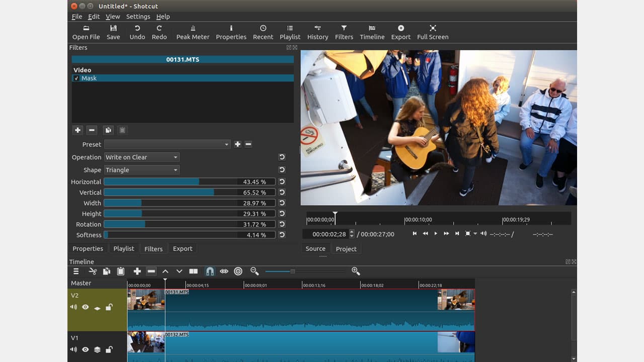Open the Preset dropdown
The image size is (644, 362).
[x=168, y=144]
